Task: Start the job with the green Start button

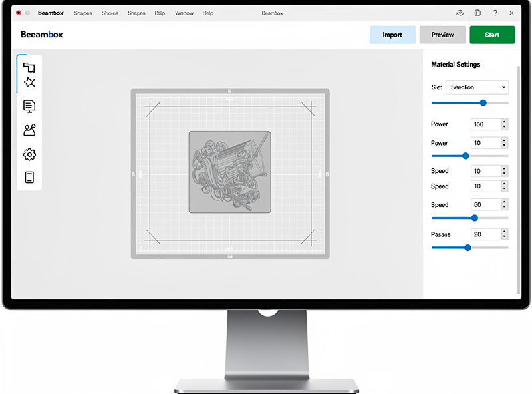Action: 492,35
